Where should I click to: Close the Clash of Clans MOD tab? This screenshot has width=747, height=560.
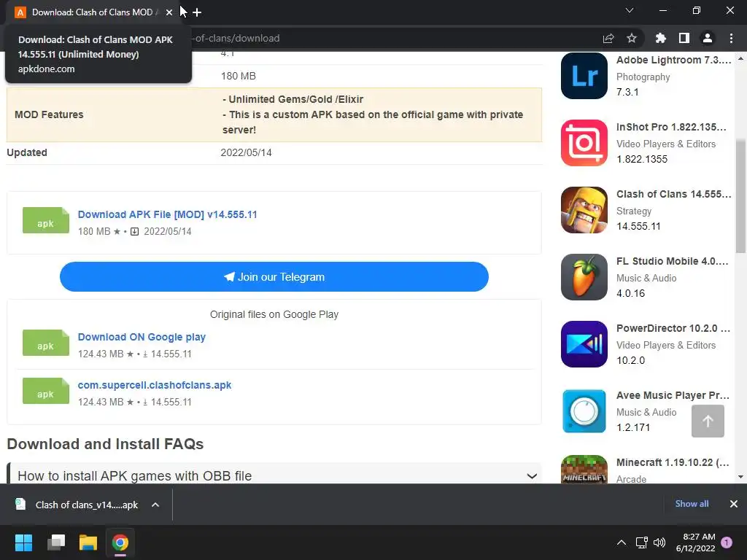point(169,12)
